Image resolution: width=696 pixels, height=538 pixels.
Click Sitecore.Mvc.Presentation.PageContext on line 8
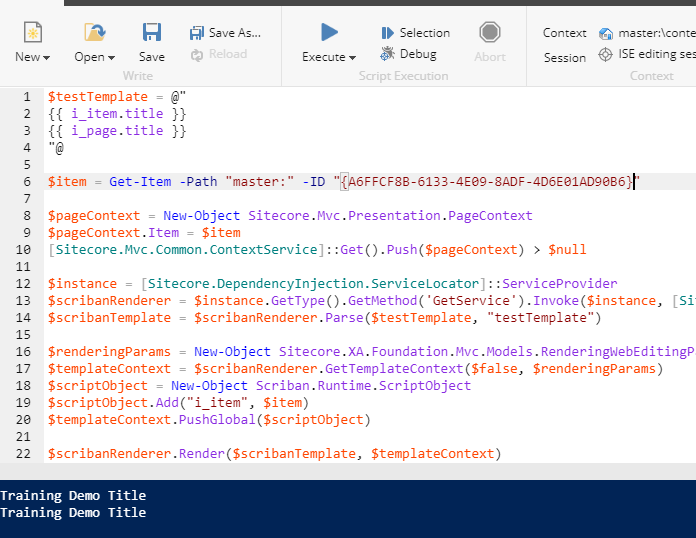click(390, 216)
